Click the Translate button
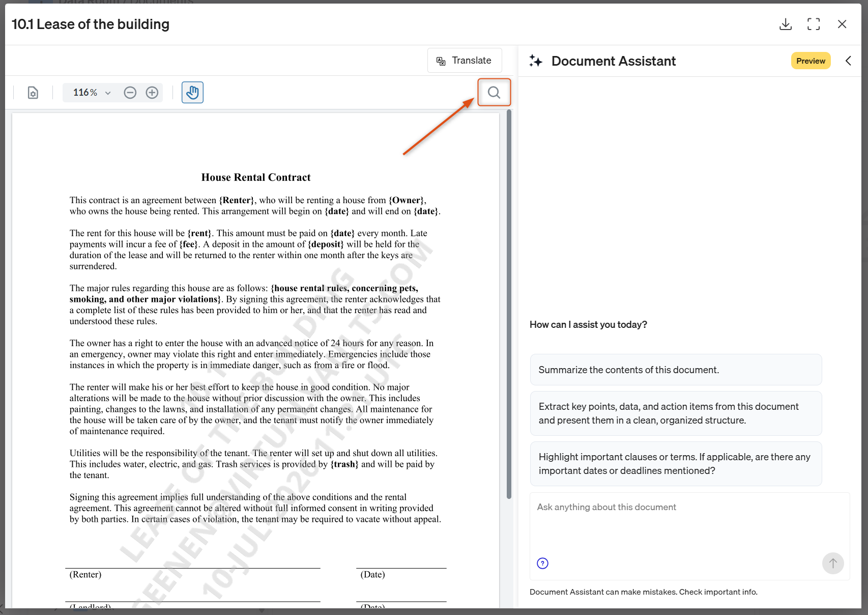 point(465,61)
